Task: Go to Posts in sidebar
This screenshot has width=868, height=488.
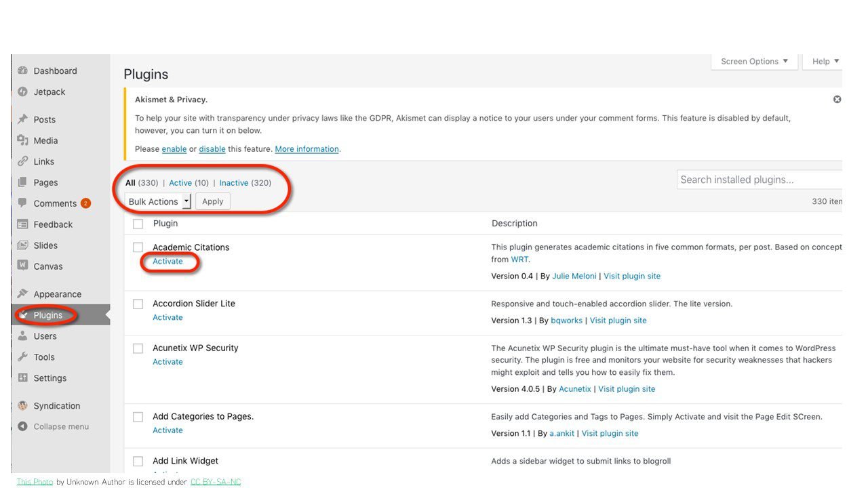Action: pyautogui.click(x=45, y=119)
